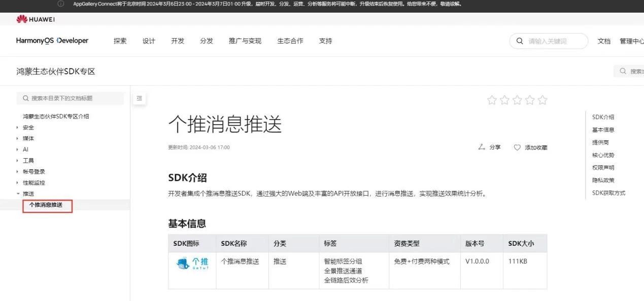Open the 推广与变现 menu
The image size is (644, 301).
coord(245,41)
